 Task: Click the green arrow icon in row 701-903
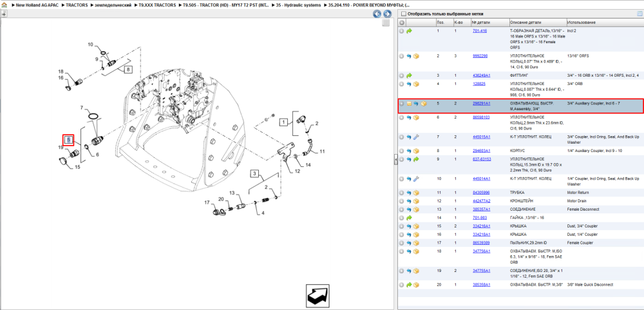click(x=409, y=218)
